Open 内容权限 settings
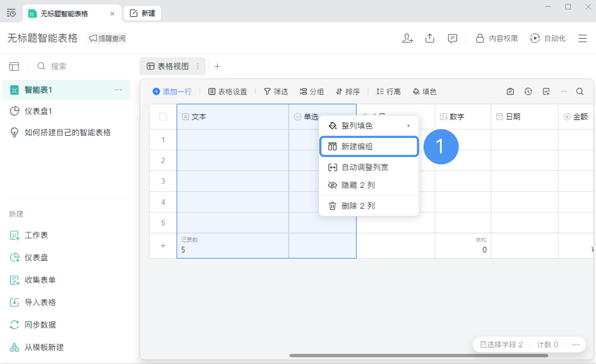This screenshot has width=596, height=364. click(497, 38)
